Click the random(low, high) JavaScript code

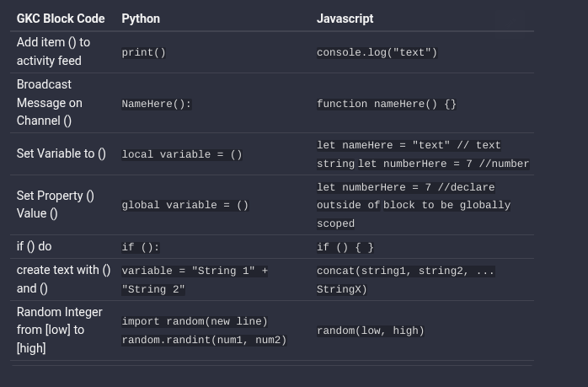[x=370, y=331]
